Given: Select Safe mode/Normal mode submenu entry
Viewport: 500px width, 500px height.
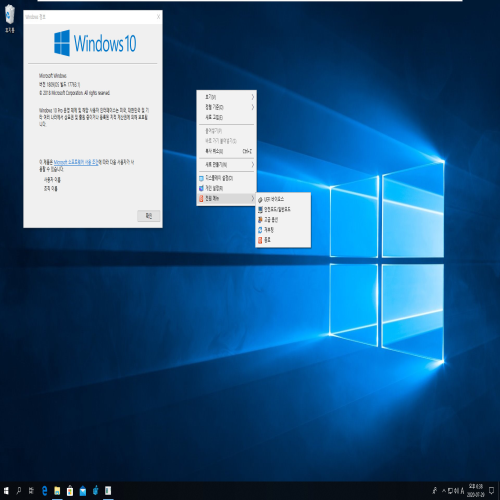Looking at the screenshot, I should pyautogui.click(x=283, y=209).
